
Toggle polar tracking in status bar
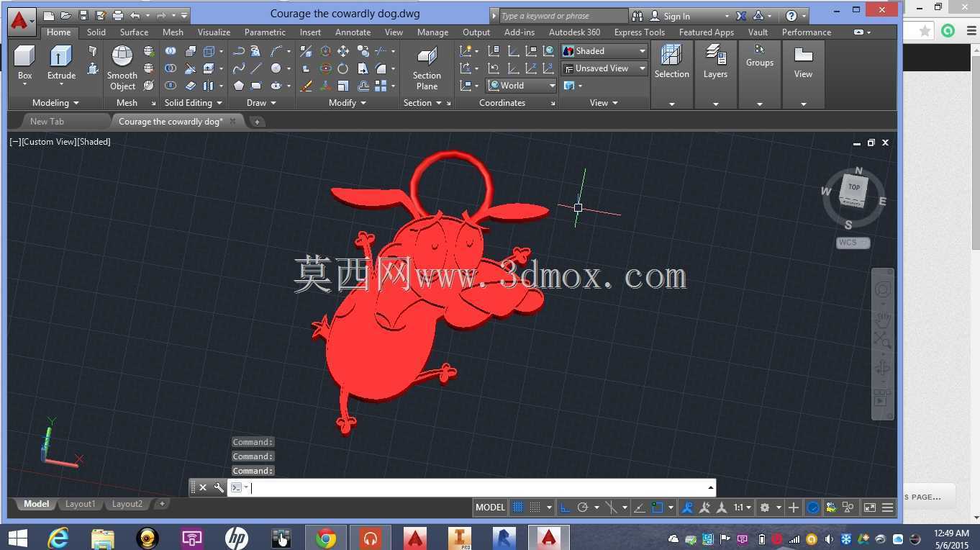(583, 508)
